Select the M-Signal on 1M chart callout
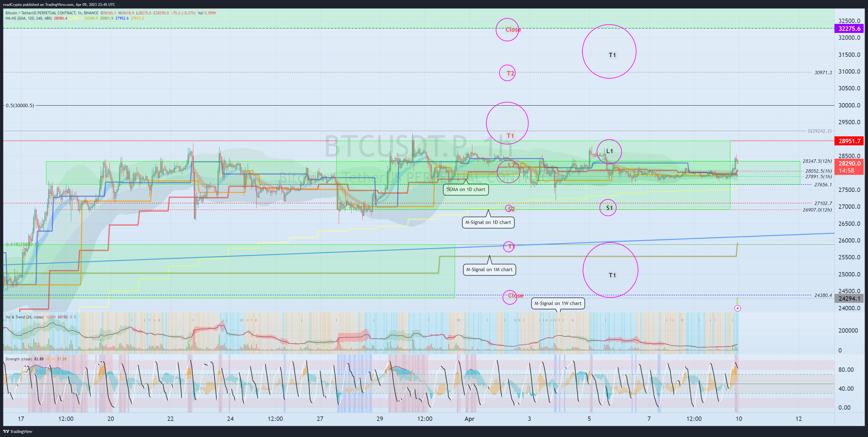 click(489, 269)
